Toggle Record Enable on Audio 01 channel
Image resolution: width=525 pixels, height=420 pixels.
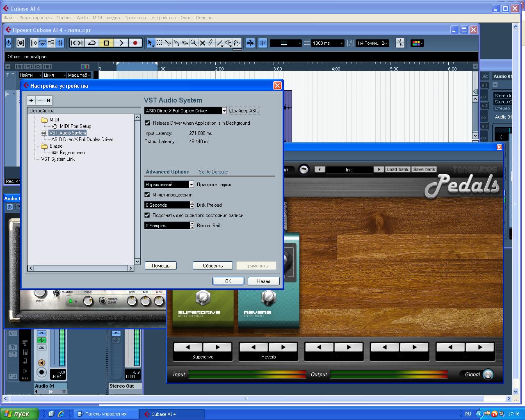tap(41, 372)
